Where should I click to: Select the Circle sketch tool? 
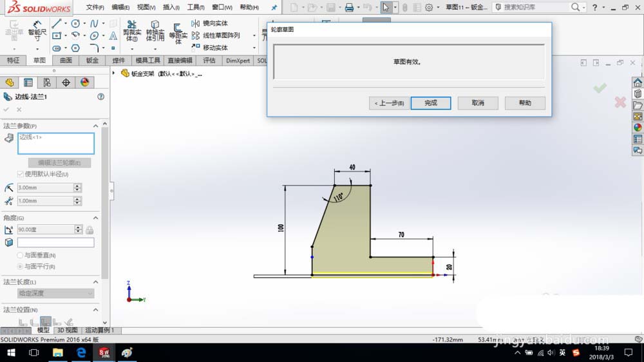75,23
